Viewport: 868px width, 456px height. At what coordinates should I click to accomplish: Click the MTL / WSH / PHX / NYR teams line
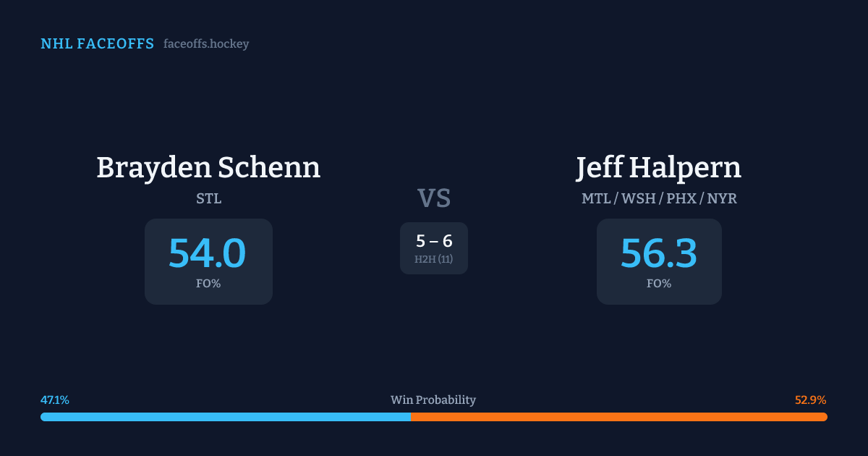[659, 198]
